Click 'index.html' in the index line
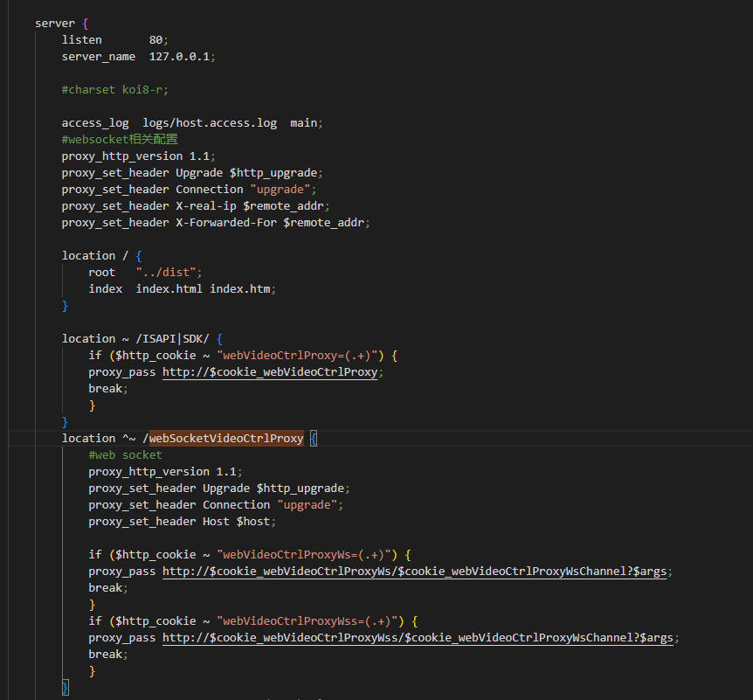Image resolution: width=753 pixels, height=700 pixels. 169,289
